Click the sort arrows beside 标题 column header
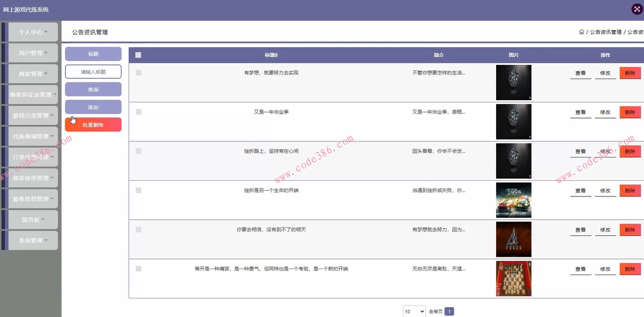The height and width of the screenshot is (317, 644). coord(276,55)
